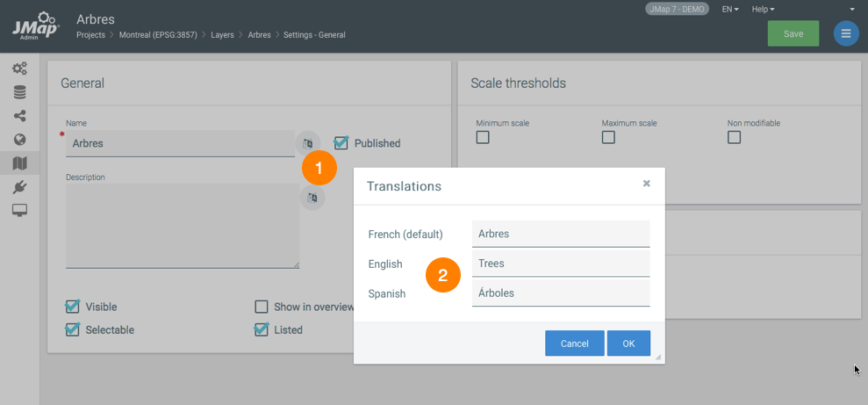This screenshot has height=405, width=868.
Task: Expand the EN language dropdown
Action: pyautogui.click(x=729, y=9)
